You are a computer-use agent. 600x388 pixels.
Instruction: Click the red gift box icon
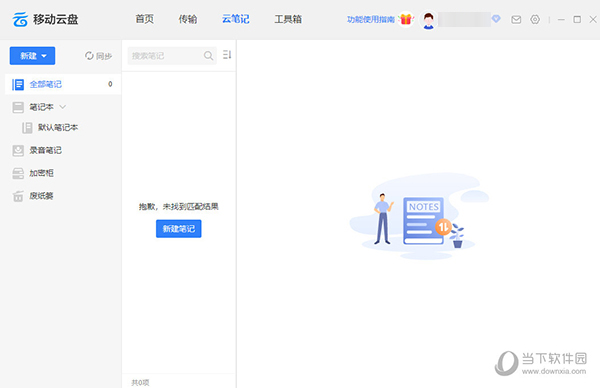coord(406,19)
